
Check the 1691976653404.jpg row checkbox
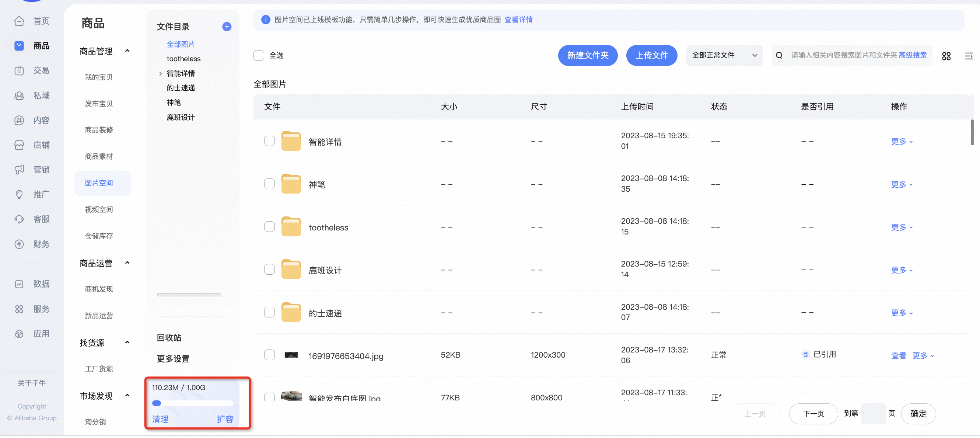click(x=269, y=355)
